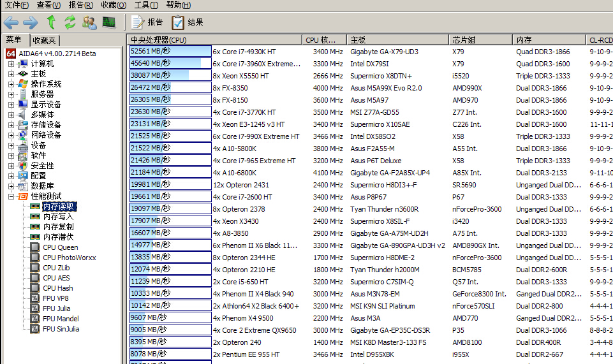Click the green Up arrow icon
613x364 pixels.
51,22
